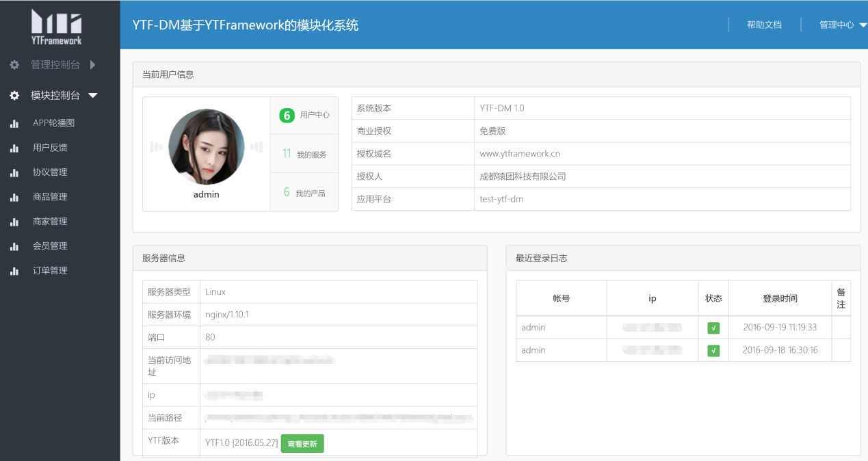Click the green 6 badge for 用户中心
This screenshot has height=461, width=868.
[287, 115]
